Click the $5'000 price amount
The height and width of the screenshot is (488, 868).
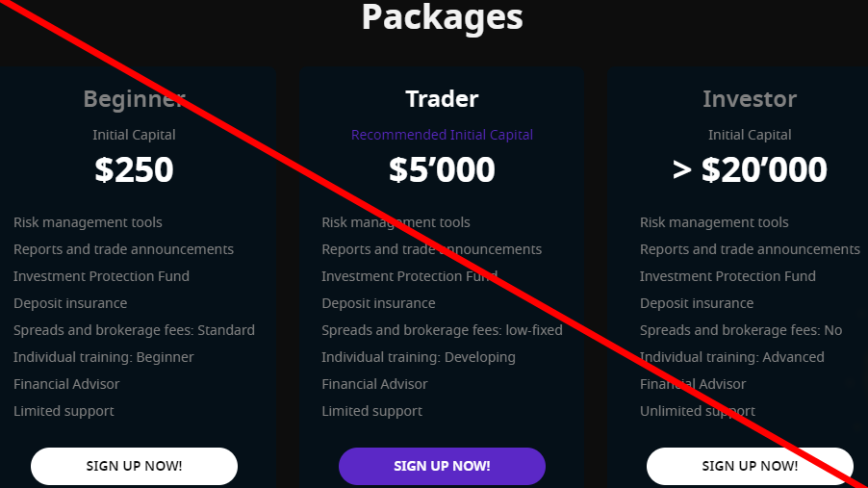(x=442, y=169)
